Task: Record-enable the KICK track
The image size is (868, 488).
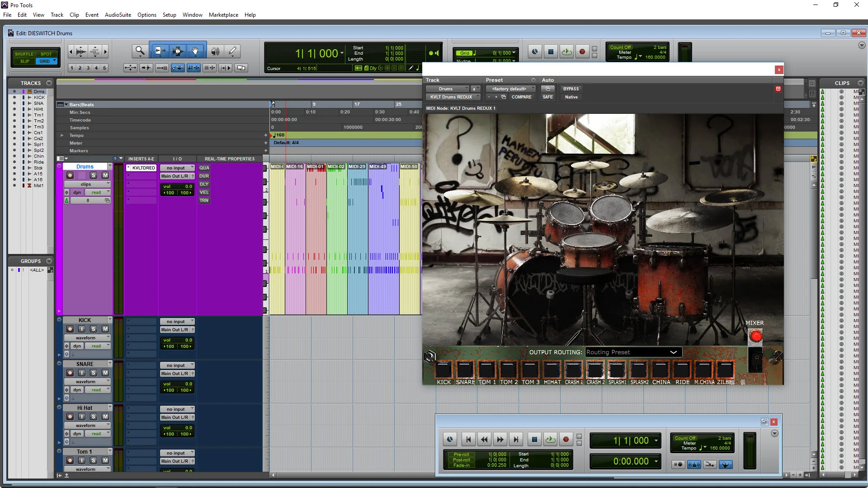Action: click(70, 329)
